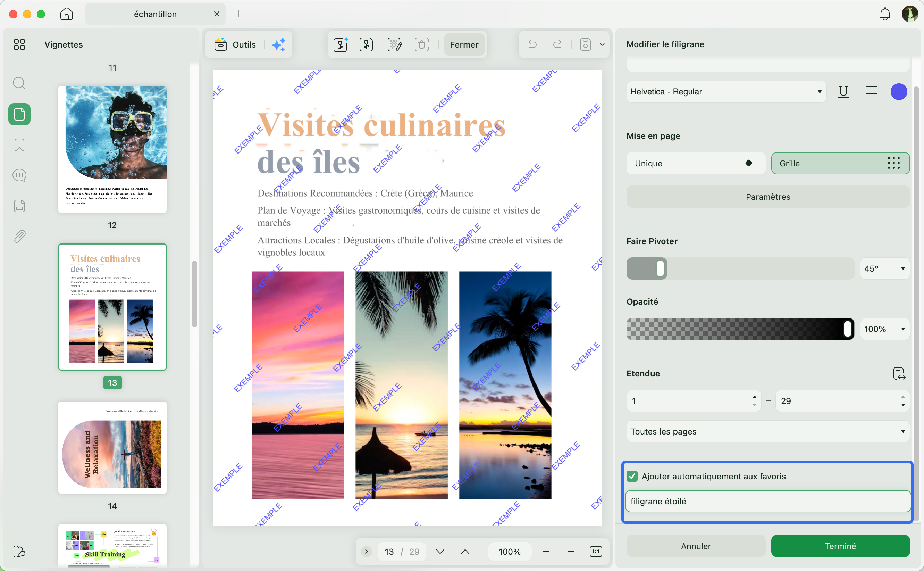Open the user profile avatar
This screenshot has height=571, width=924.
910,14
